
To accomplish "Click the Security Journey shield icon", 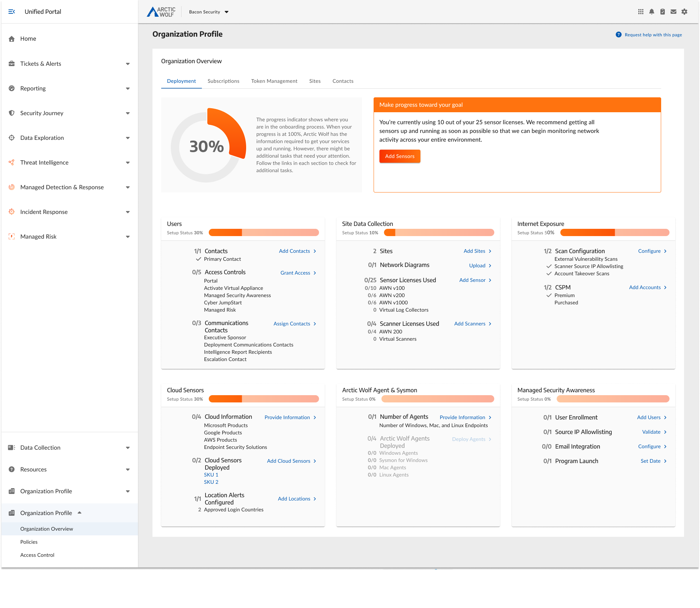I will [12, 113].
